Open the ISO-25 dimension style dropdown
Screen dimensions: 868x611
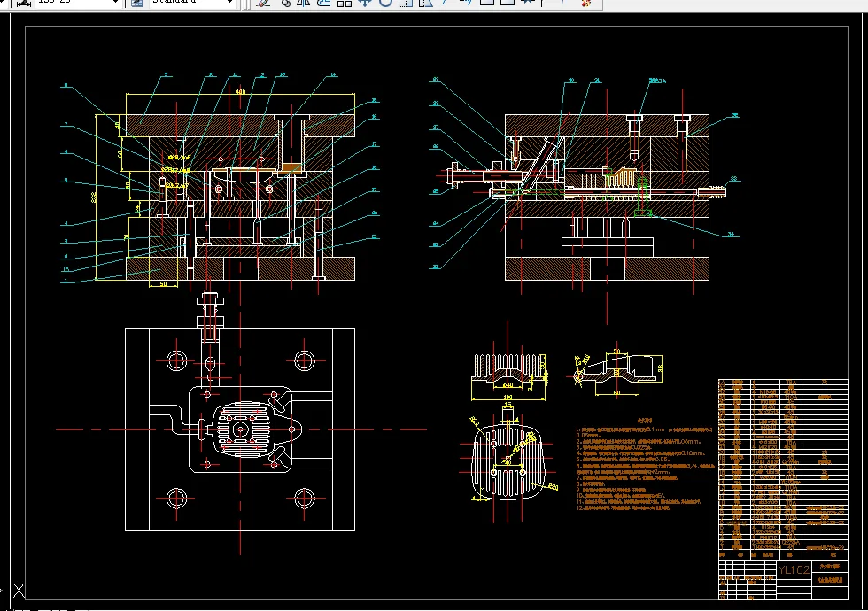click(115, 2)
